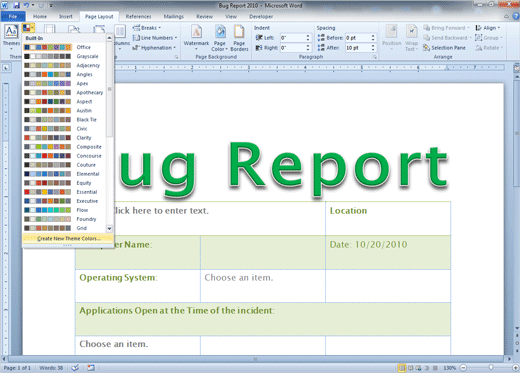The width and height of the screenshot is (520, 373).
Task: Click the theme list scroll-down arrow
Action: tap(109, 229)
